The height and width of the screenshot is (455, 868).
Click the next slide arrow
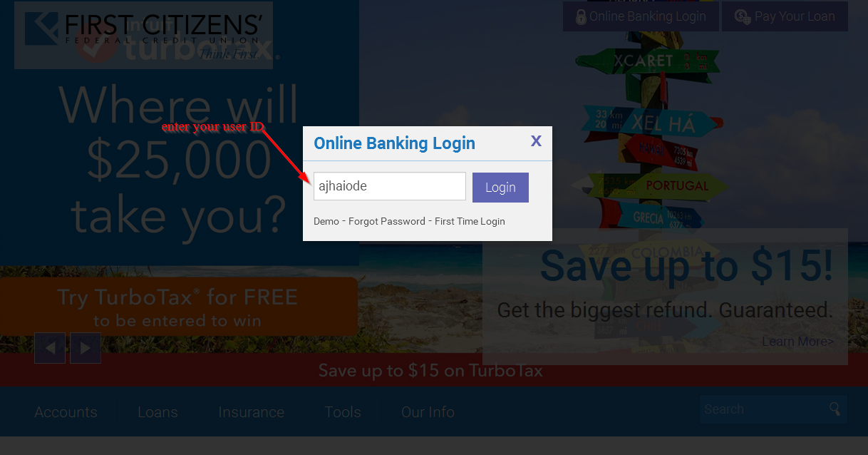point(86,348)
